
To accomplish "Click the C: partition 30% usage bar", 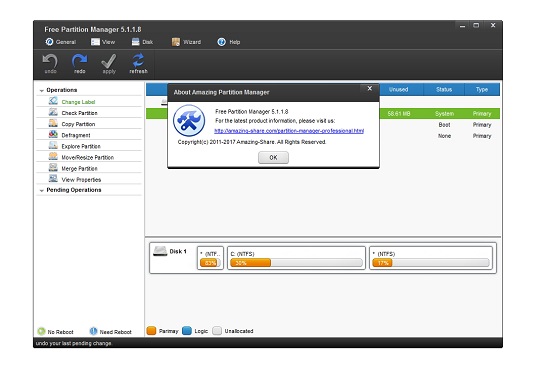I will 296,263.
